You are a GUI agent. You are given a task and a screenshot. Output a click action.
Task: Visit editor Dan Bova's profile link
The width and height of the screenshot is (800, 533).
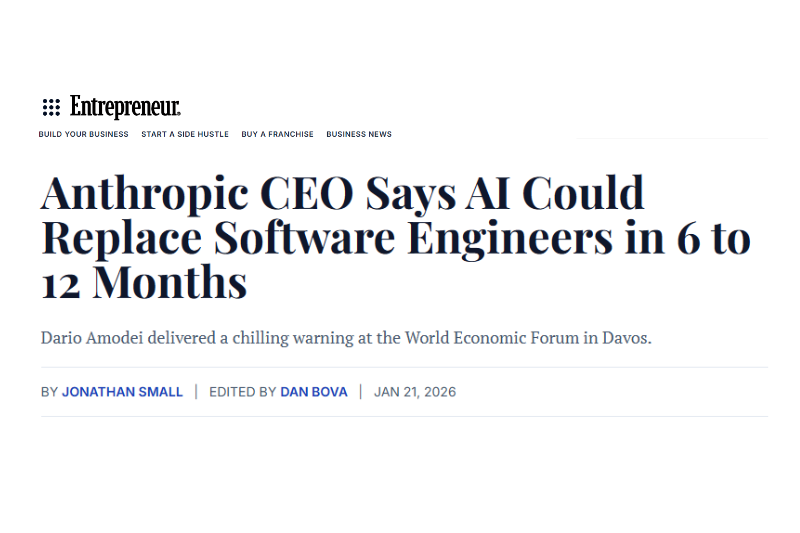pos(314,392)
